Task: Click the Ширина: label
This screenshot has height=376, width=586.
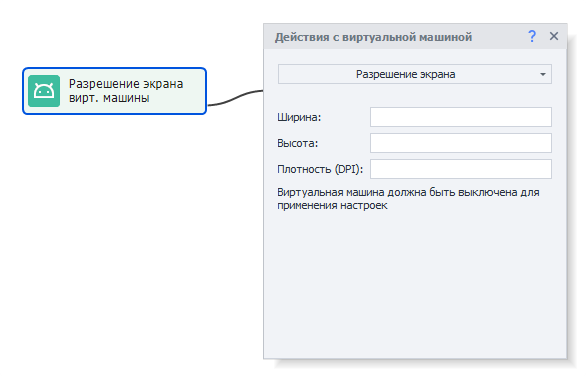Action: (x=299, y=117)
